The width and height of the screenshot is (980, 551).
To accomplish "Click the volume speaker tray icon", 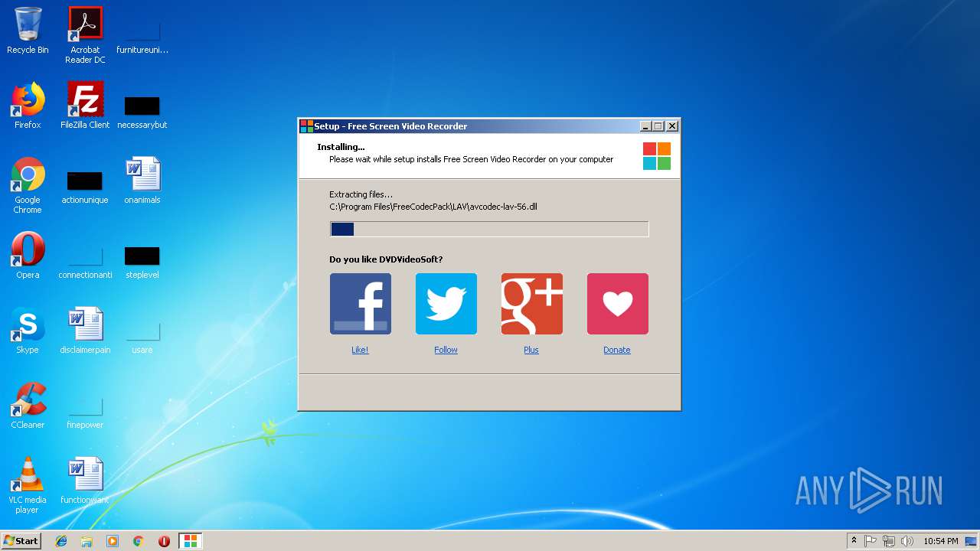I will pos(907,541).
